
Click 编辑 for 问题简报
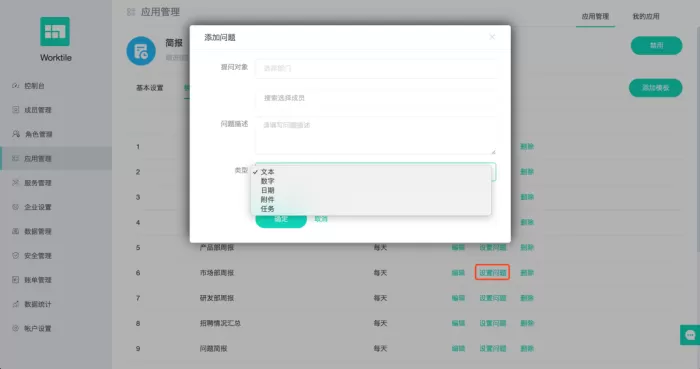pos(458,348)
